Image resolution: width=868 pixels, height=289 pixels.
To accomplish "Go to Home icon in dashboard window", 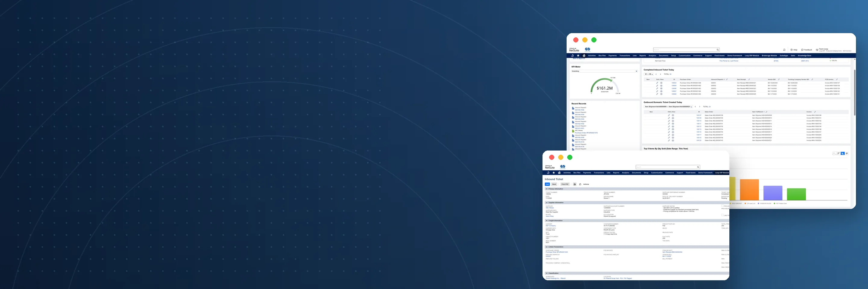I will [584, 56].
